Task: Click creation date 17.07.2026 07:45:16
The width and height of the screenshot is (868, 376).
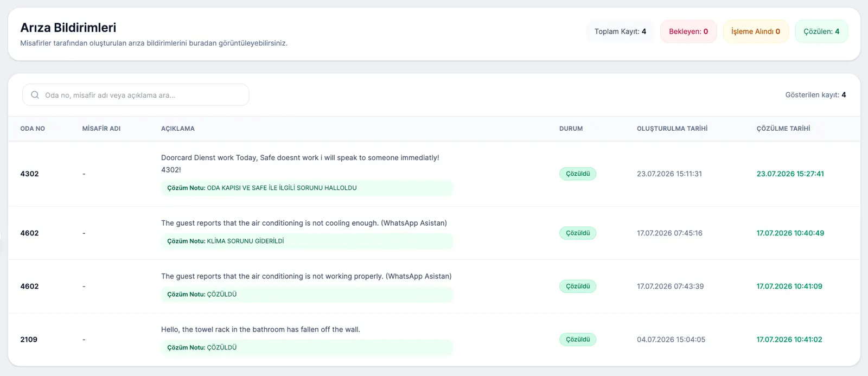Action: pos(669,233)
